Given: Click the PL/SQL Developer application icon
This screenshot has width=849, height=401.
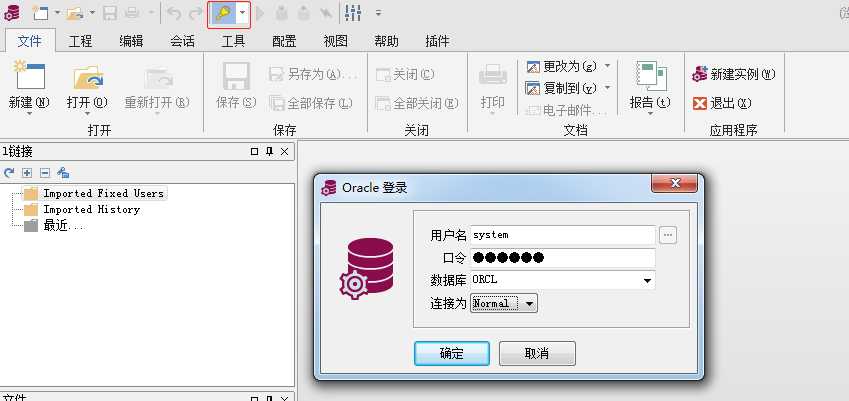Looking at the screenshot, I should coord(11,13).
